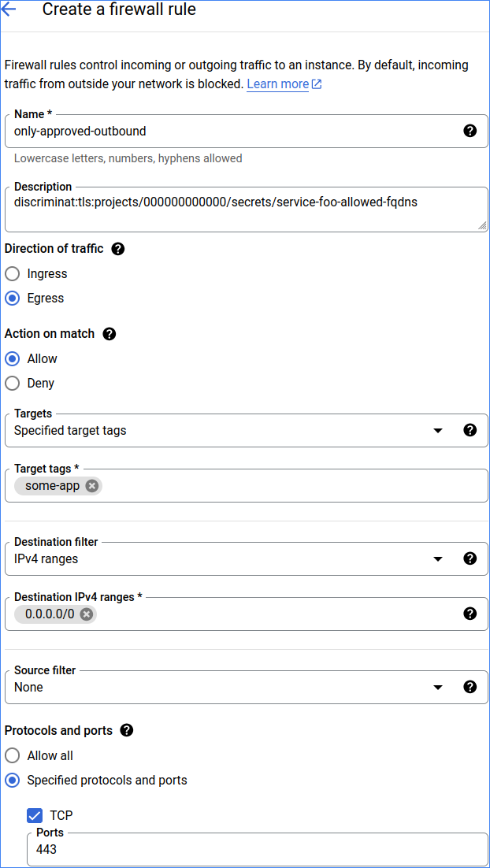Open help icon beside Direction of traffic

(x=118, y=249)
